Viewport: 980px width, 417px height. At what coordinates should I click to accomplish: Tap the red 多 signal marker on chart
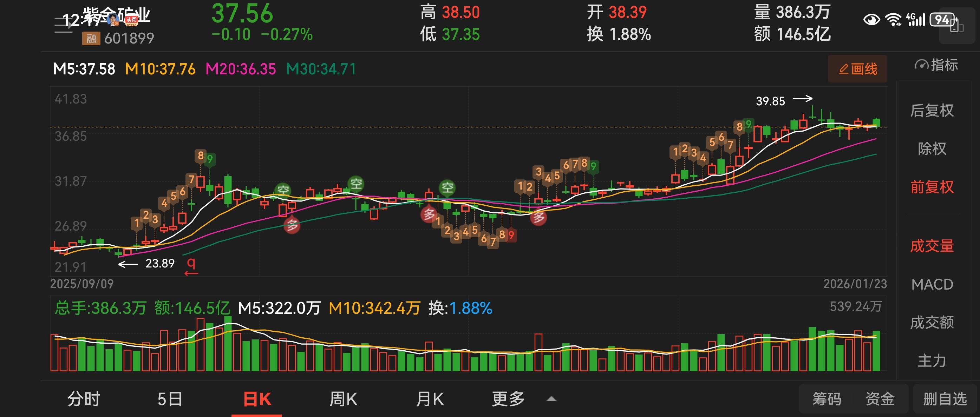(292, 225)
